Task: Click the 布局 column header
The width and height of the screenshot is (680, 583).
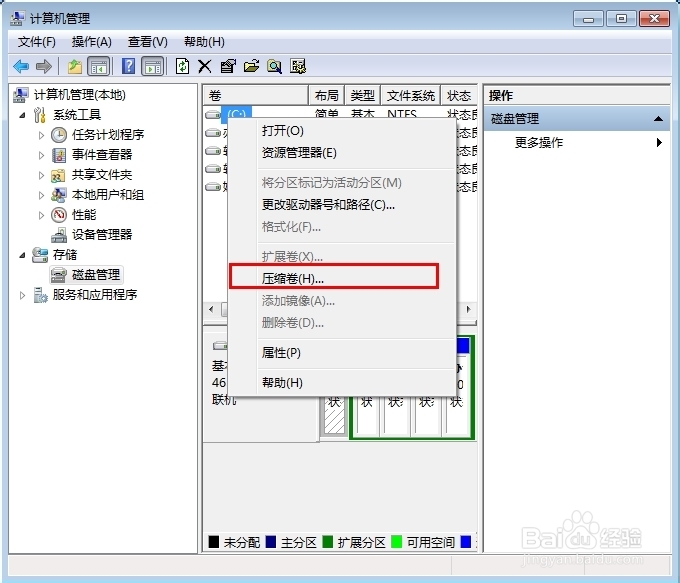Action: tap(327, 95)
